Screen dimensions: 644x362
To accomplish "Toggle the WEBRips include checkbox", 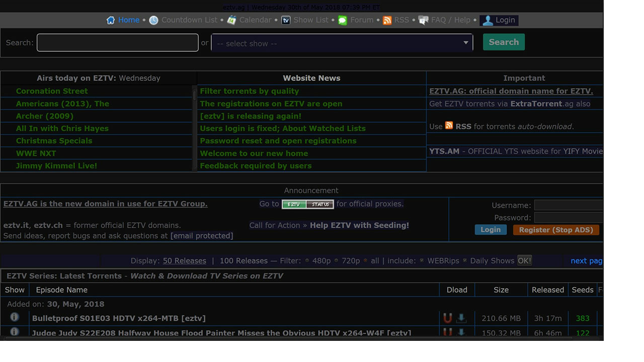I will (x=422, y=260).
